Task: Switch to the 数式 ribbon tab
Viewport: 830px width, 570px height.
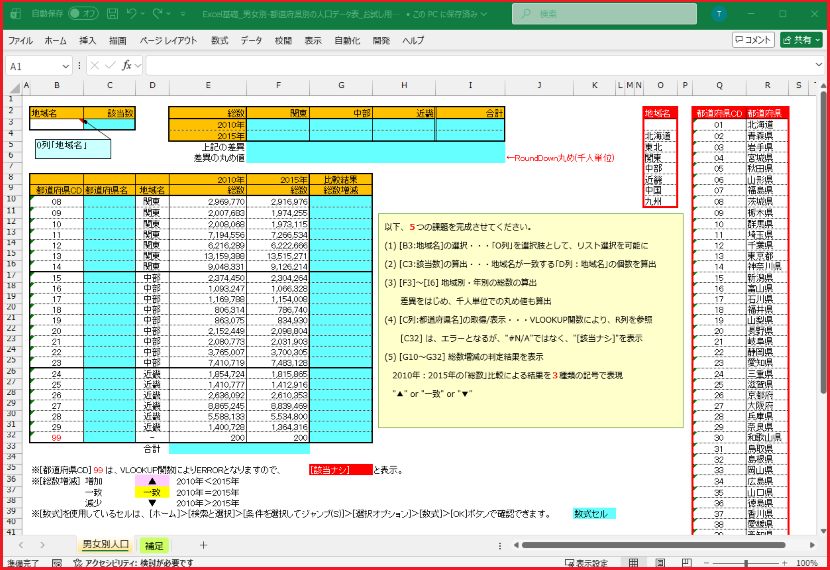Action: [x=220, y=40]
